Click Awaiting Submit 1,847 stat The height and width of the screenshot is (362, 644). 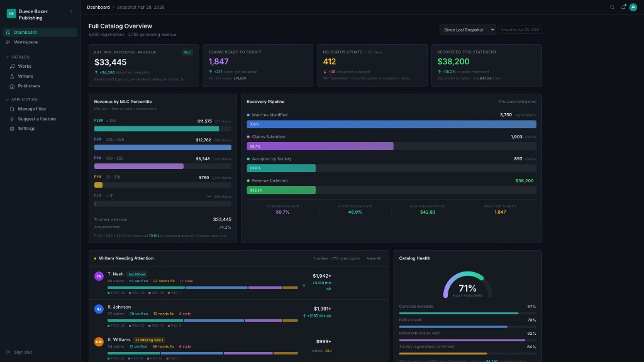pyautogui.click(x=500, y=210)
